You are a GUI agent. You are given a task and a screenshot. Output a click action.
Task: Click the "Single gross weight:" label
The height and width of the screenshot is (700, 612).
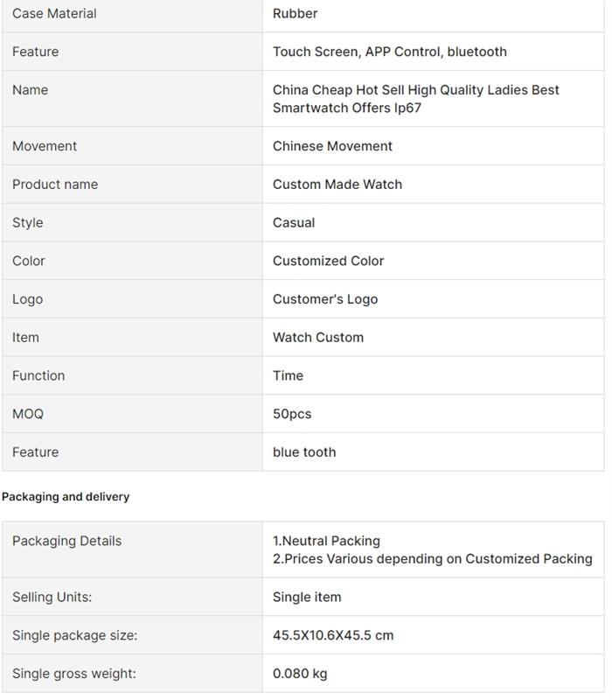pos(74,674)
